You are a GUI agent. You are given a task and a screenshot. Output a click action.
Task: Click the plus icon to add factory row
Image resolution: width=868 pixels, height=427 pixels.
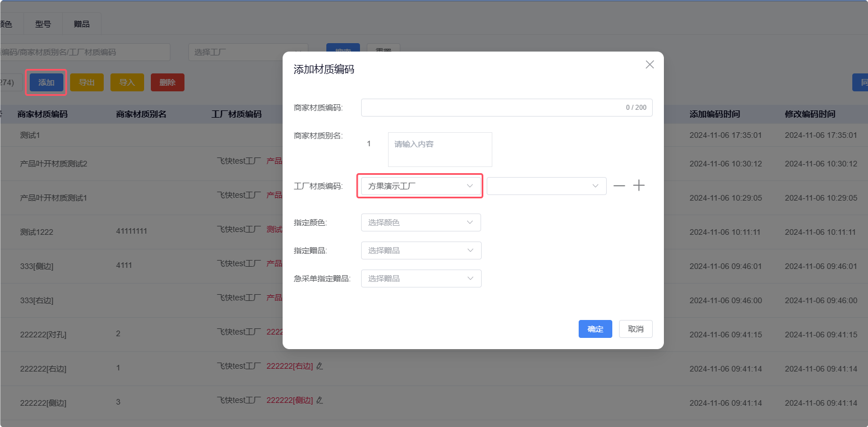click(x=639, y=186)
